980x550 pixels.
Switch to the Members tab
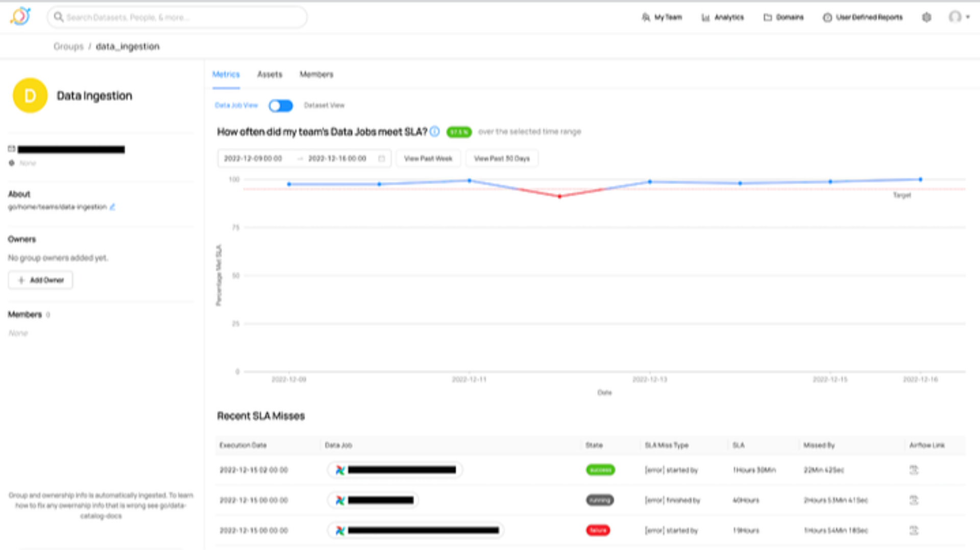click(x=316, y=75)
